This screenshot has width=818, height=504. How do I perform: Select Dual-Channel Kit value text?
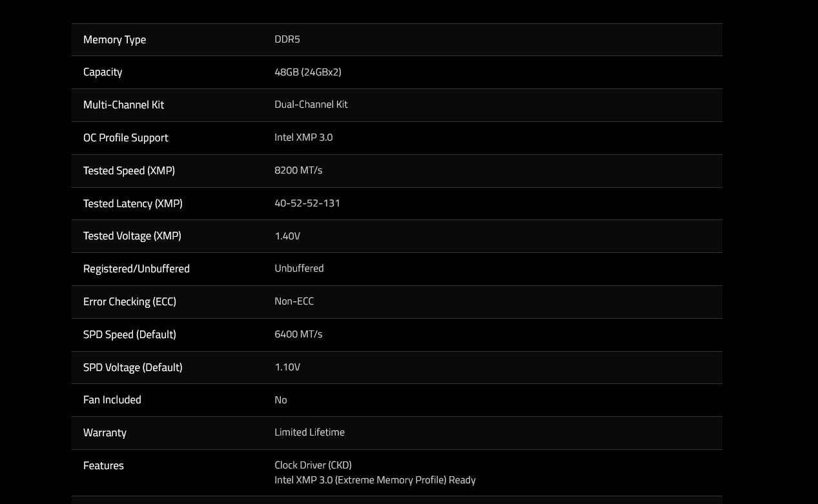311,105
